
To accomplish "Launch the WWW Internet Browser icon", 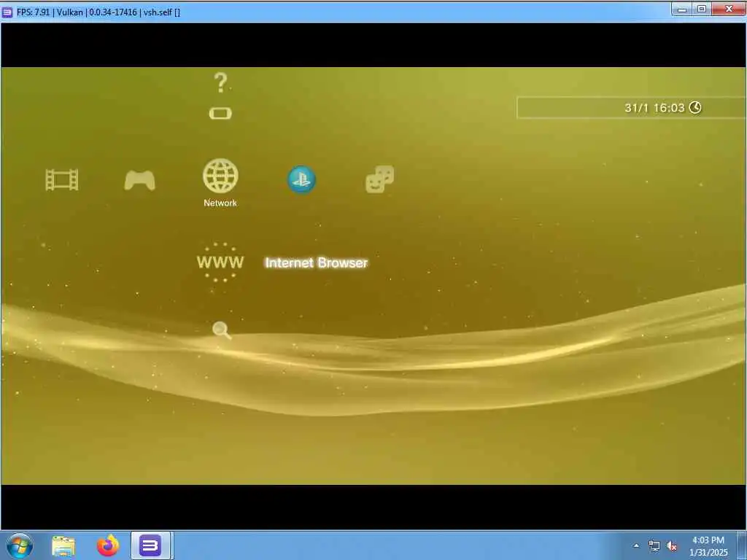I will pyautogui.click(x=220, y=262).
